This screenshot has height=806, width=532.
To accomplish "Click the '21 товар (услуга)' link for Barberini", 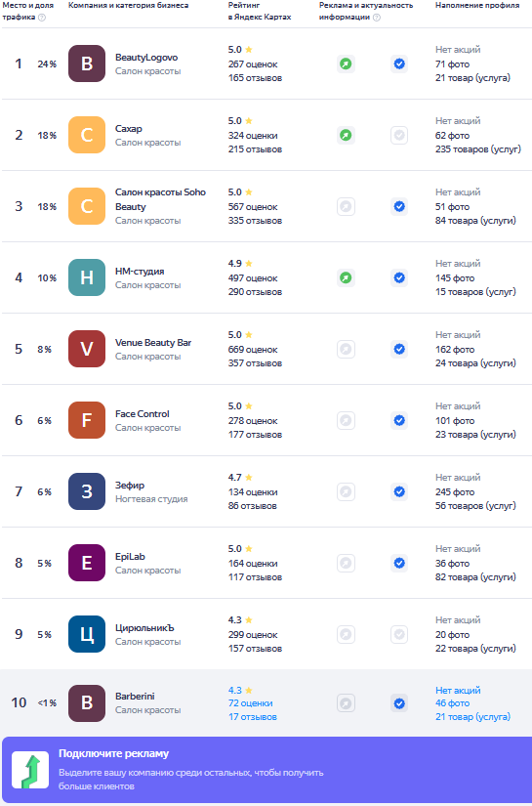I will (473, 716).
